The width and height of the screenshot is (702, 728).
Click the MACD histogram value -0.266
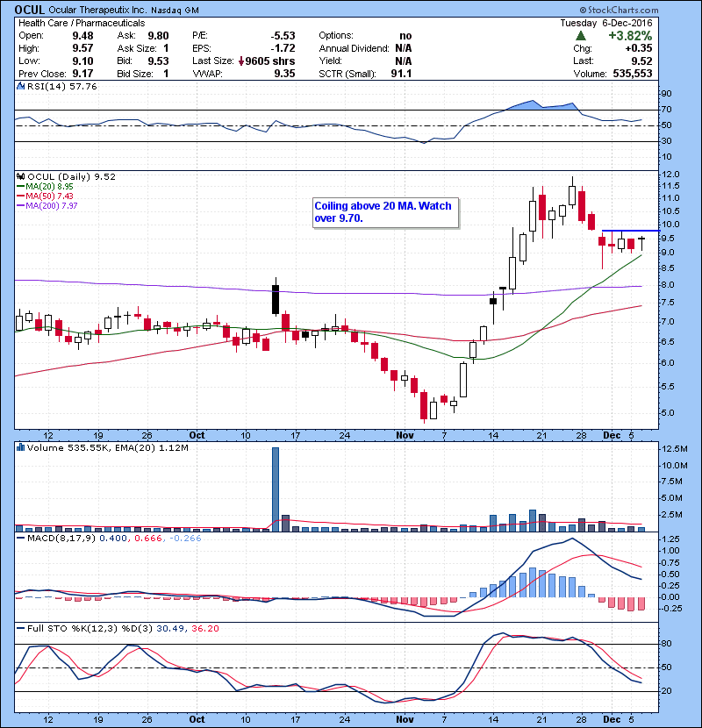pos(185,539)
